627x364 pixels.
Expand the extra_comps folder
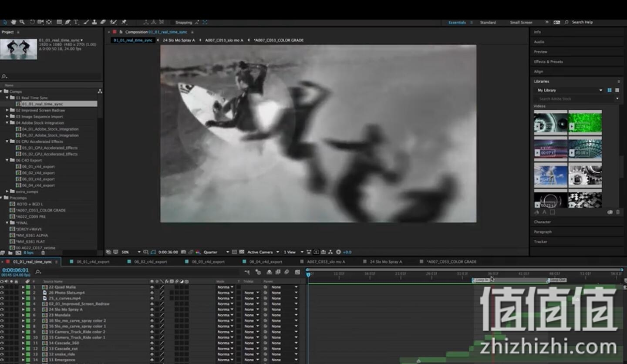pos(8,192)
